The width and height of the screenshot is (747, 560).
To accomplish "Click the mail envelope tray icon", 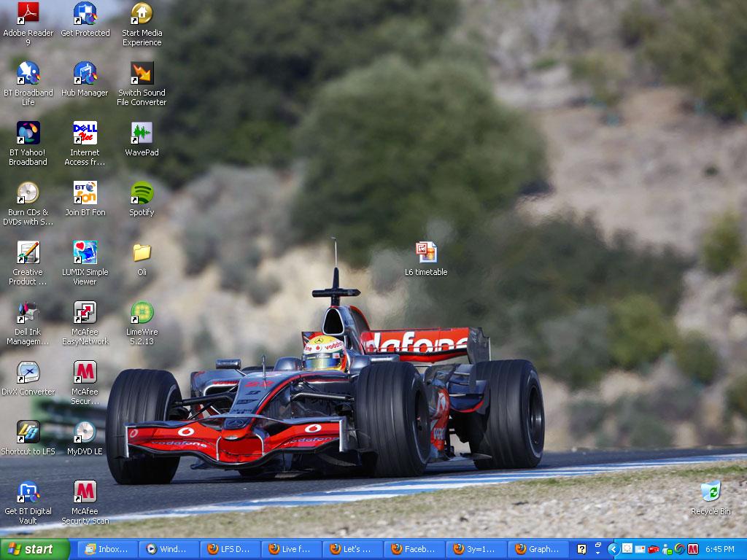I will 640,550.
